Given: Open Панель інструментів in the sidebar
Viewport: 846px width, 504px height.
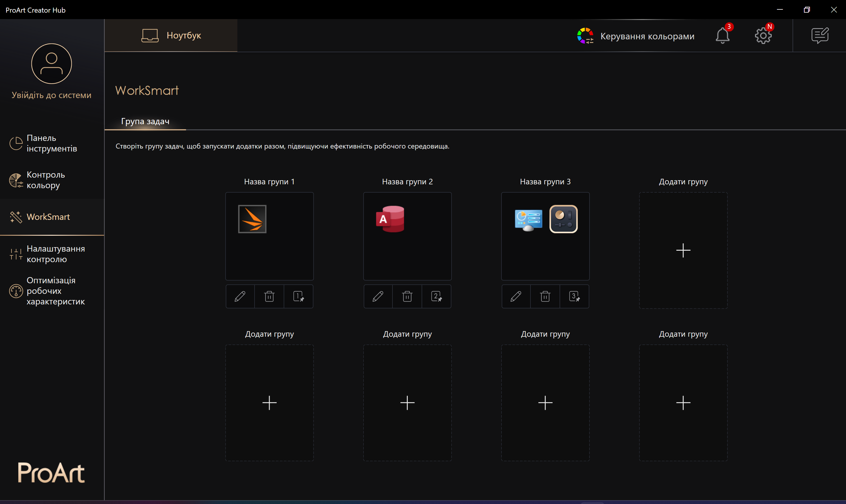Looking at the screenshot, I should 52,143.
